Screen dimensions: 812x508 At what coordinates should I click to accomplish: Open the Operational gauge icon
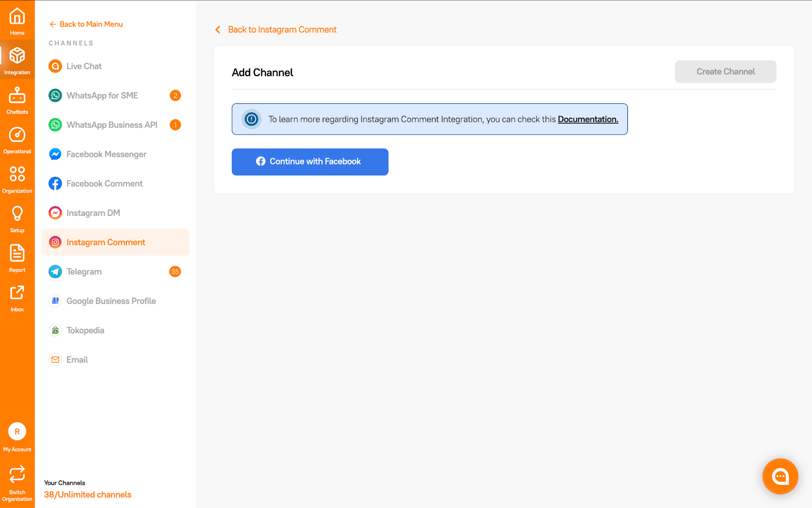17,135
